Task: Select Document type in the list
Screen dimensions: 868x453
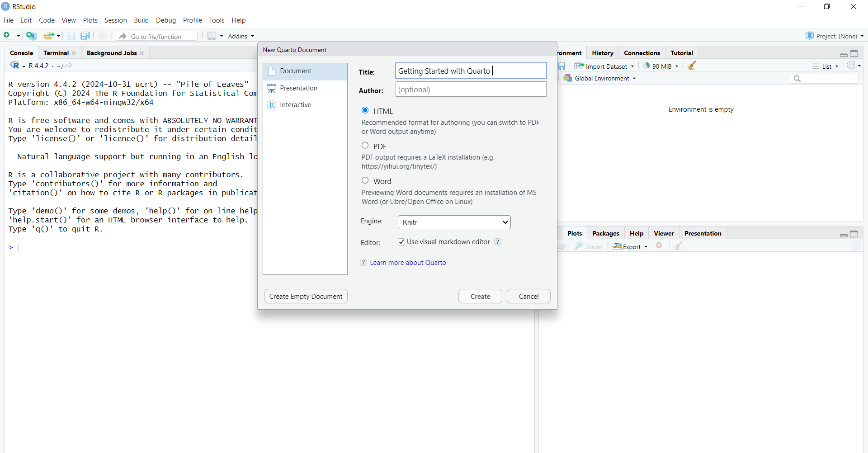Action: pos(305,71)
